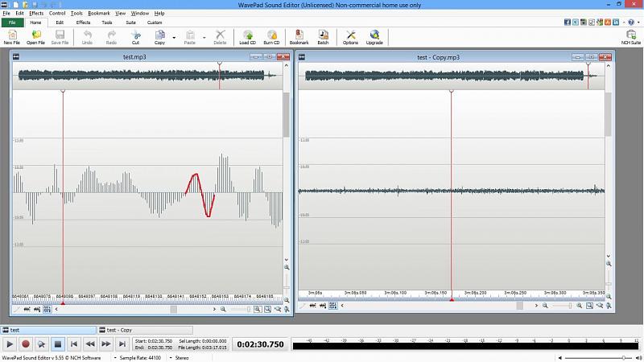644x362 pixels.
Task: Open the Window menu
Action: 139,13
